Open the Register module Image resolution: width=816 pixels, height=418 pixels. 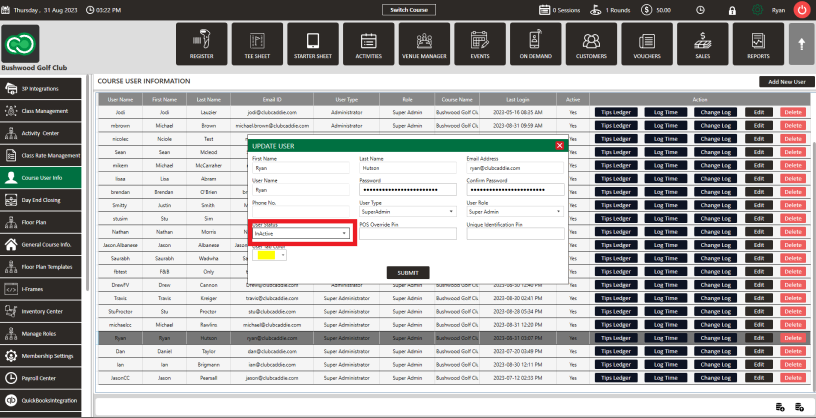pos(201,44)
